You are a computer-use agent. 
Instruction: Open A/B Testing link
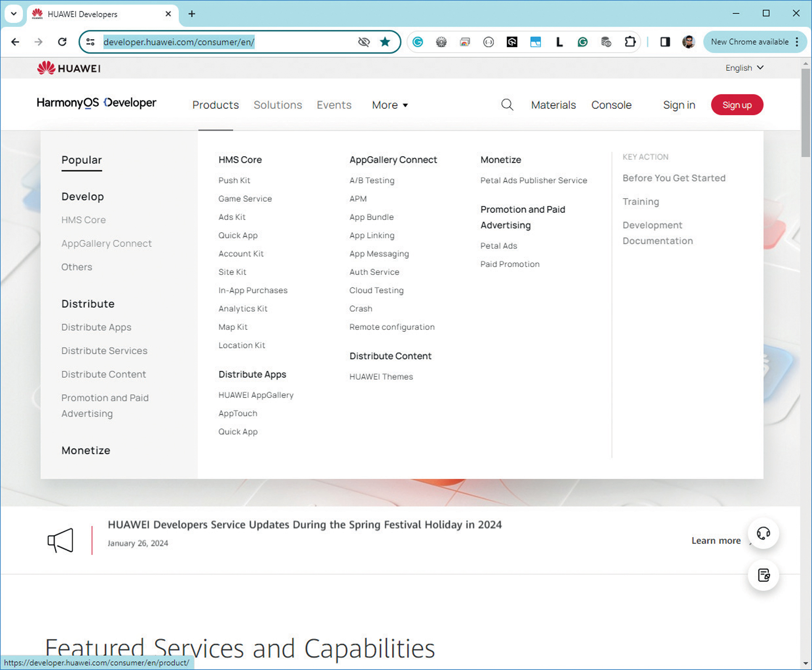click(372, 180)
